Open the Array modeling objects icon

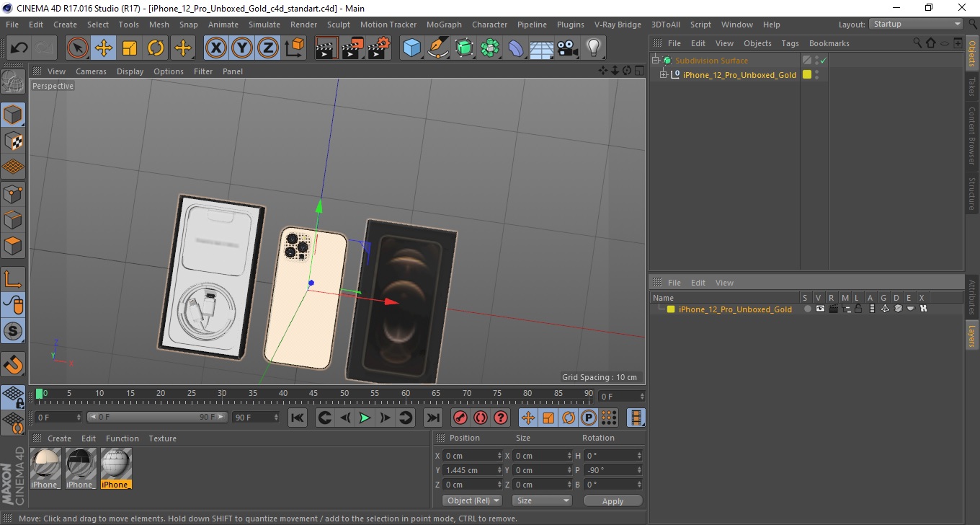coord(490,48)
